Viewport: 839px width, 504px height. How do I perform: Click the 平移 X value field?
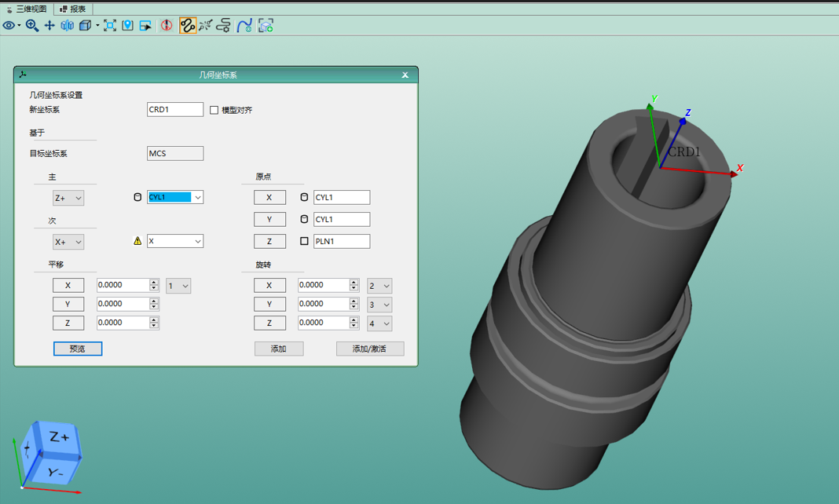pyautogui.click(x=123, y=285)
